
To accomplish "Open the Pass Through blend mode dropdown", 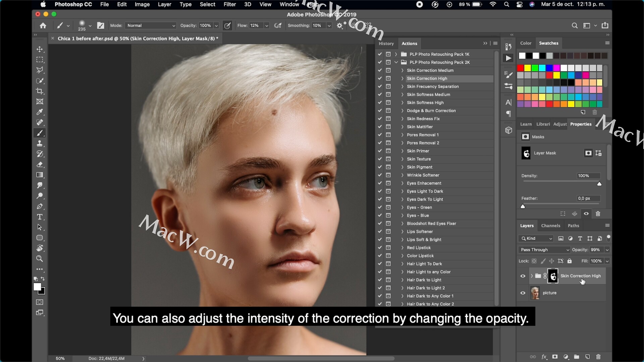I will click(x=544, y=250).
